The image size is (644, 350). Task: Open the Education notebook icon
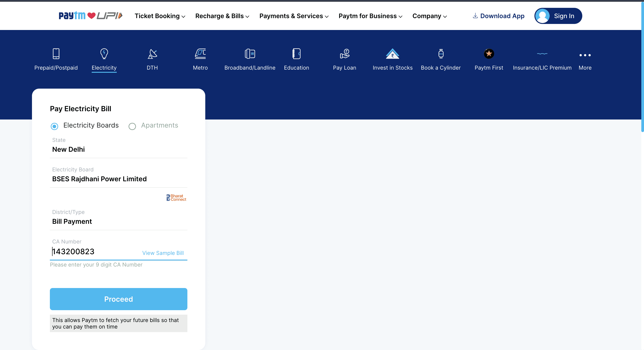click(297, 53)
